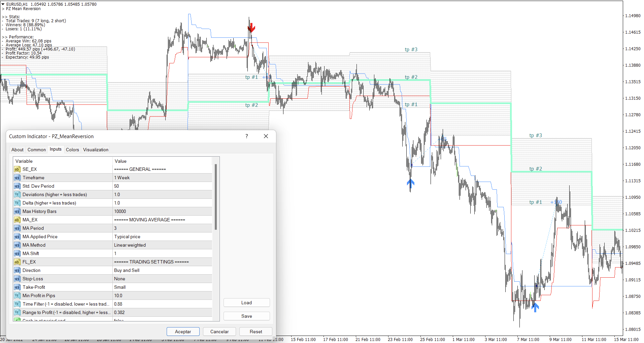The height and width of the screenshot is (343, 644).
Task: Edit the Max History Bars value 10000
Action: 163,211
